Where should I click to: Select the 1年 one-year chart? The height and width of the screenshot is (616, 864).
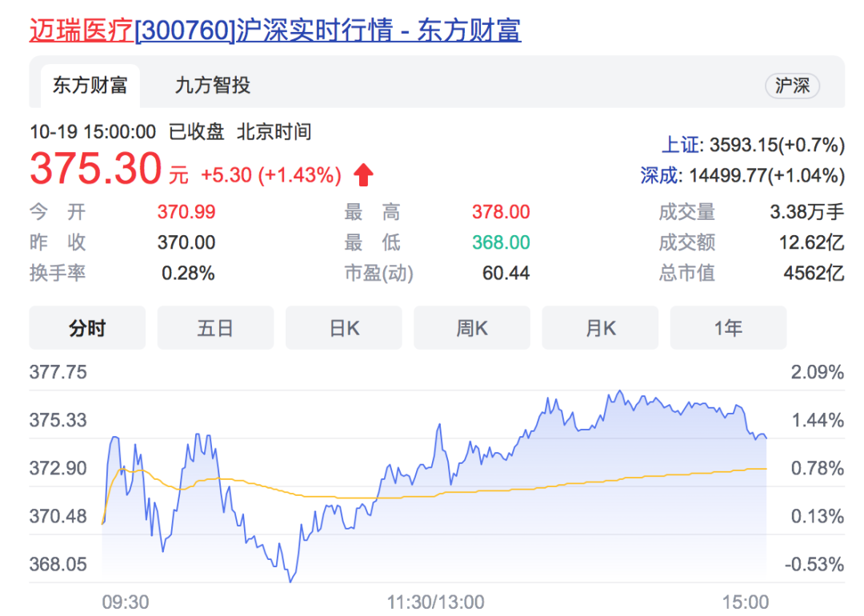tap(728, 328)
